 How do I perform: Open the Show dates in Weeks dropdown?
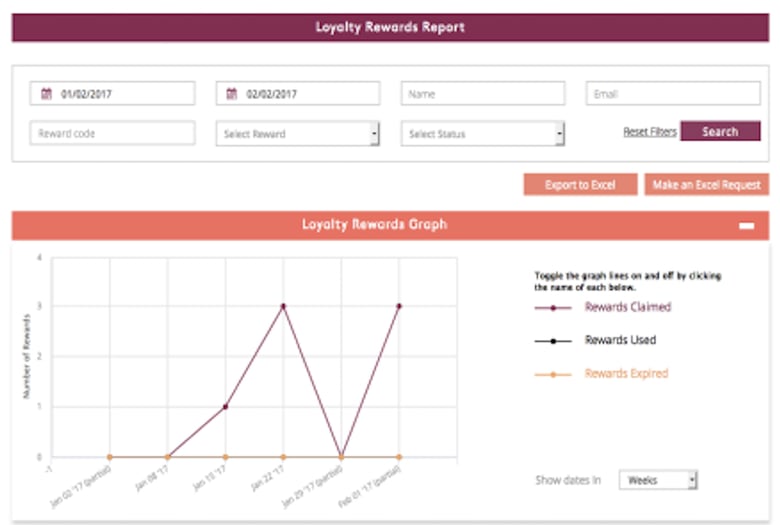point(658,481)
